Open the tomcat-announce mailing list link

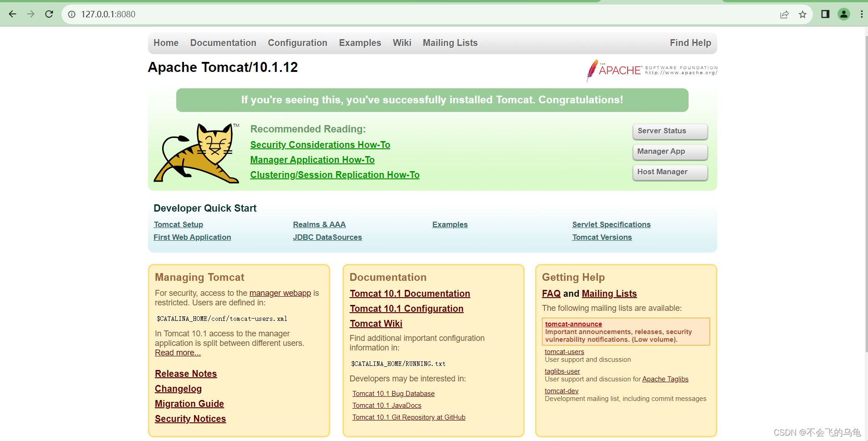(573, 324)
